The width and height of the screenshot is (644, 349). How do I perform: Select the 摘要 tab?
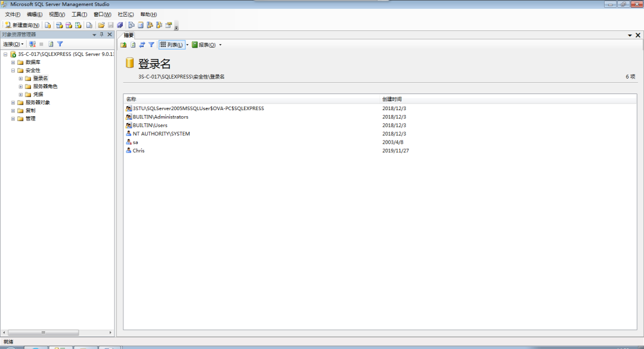(129, 35)
